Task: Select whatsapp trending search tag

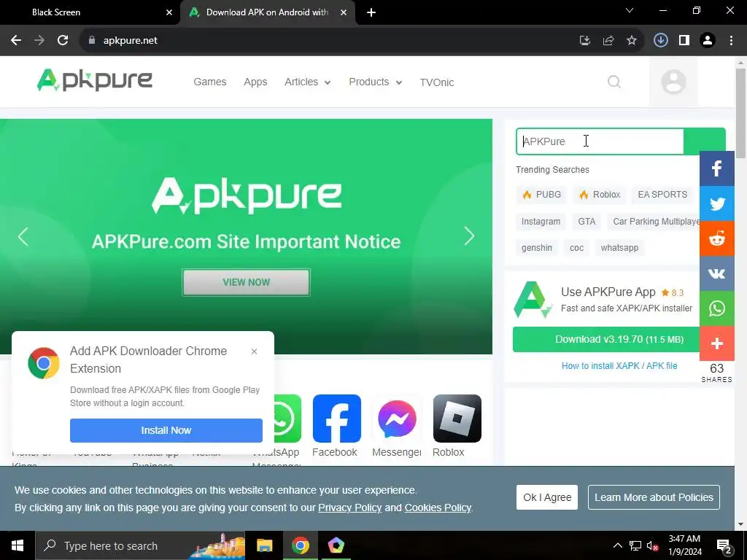Action: coord(619,248)
